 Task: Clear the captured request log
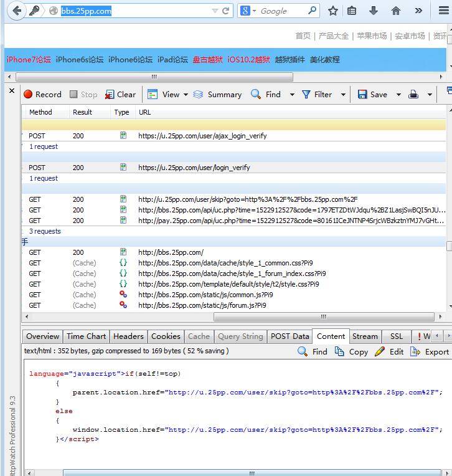120,95
